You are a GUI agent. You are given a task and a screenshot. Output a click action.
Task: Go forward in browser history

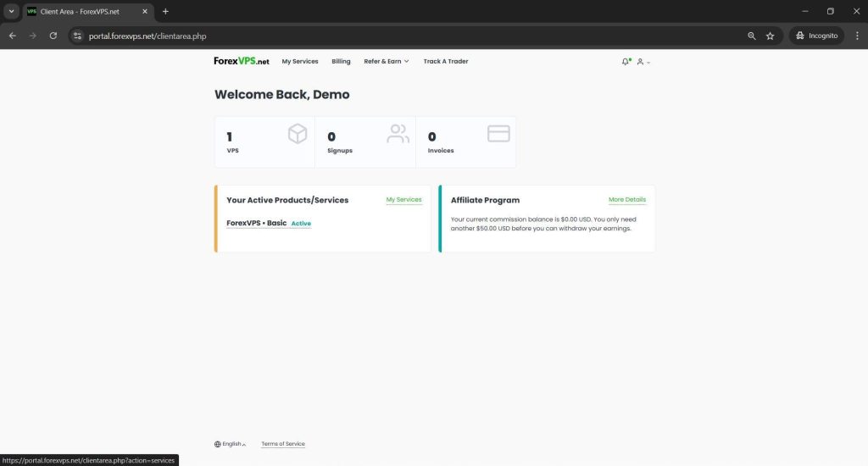coord(33,36)
